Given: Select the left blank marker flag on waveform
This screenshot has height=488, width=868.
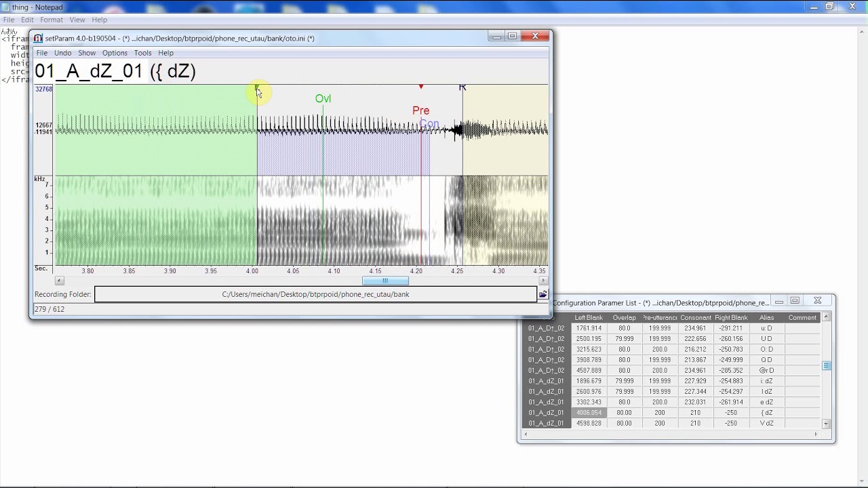Looking at the screenshot, I should pyautogui.click(x=257, y=87).
